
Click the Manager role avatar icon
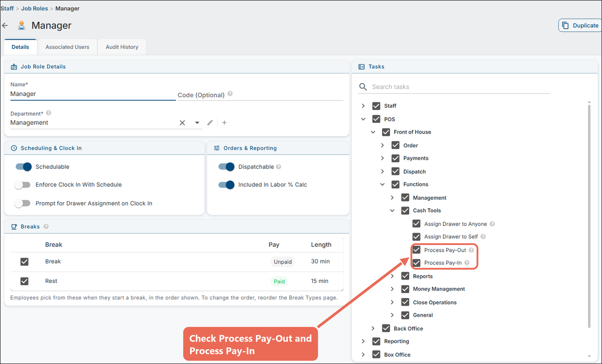[x=21, y=25]
